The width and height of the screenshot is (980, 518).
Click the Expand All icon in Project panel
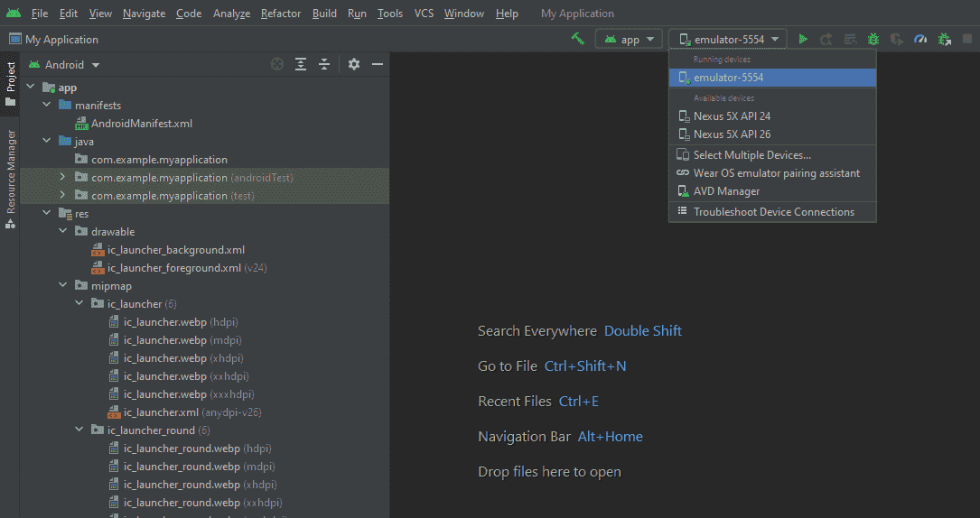[x=301, y=64]
